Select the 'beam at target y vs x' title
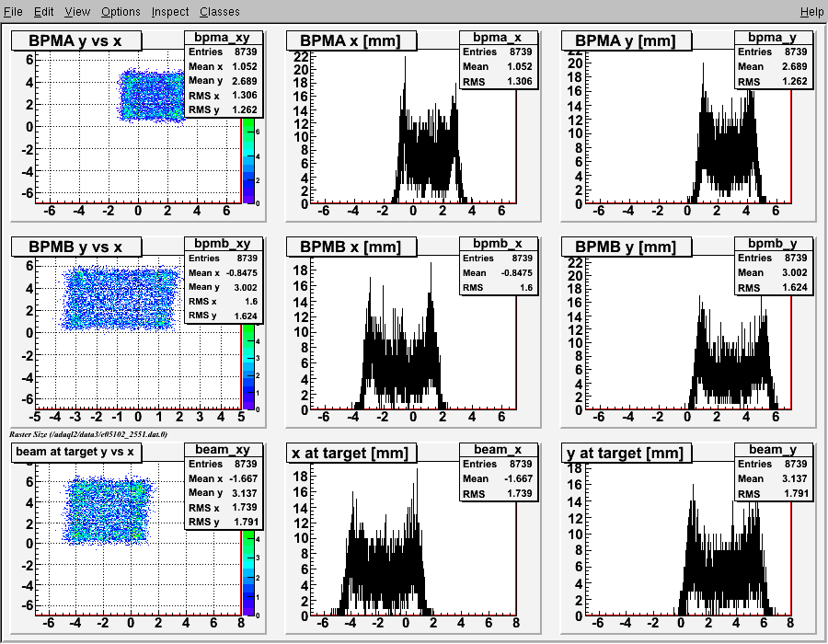This screenshot has height=644, width=828. click(x=76, y=452)
